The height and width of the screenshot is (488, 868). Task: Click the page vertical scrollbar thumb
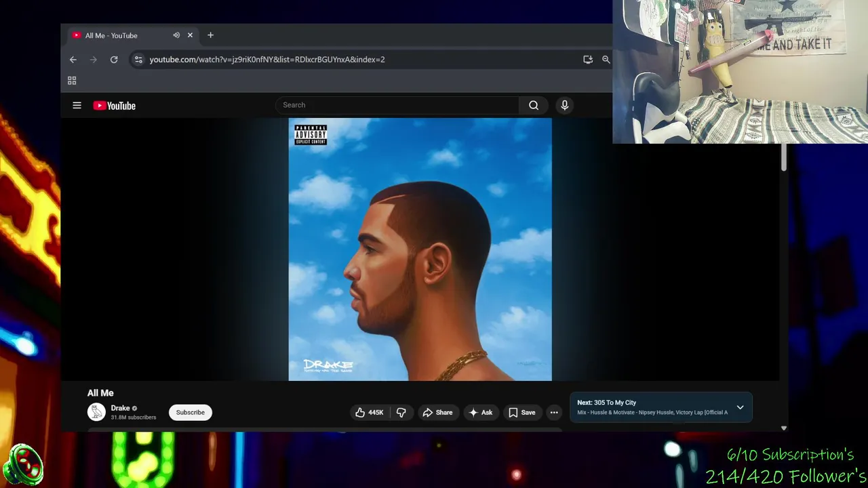tap(783, 157)
